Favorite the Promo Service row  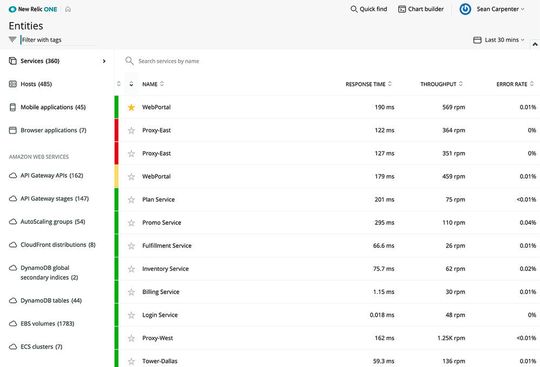[x=131, y=223]
